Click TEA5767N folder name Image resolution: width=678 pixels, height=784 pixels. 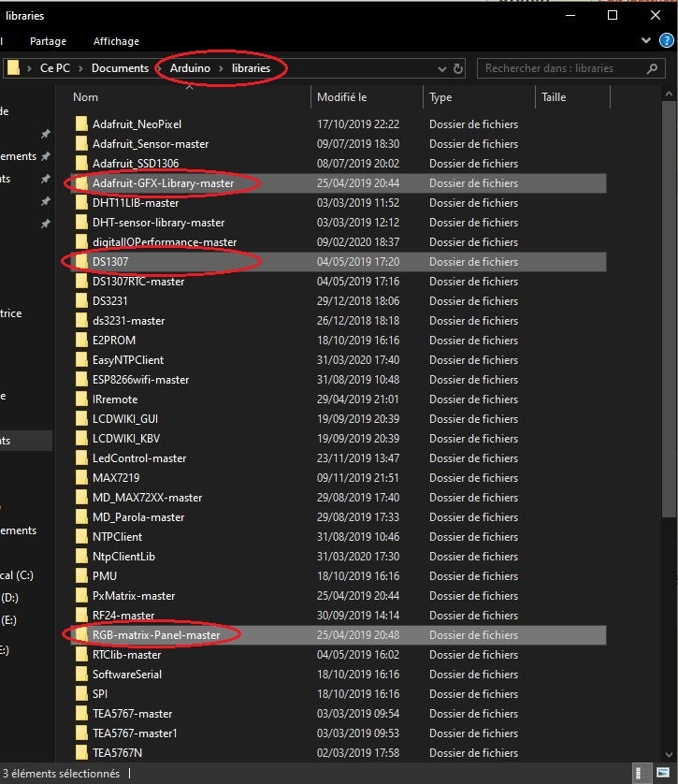point(118,752)
